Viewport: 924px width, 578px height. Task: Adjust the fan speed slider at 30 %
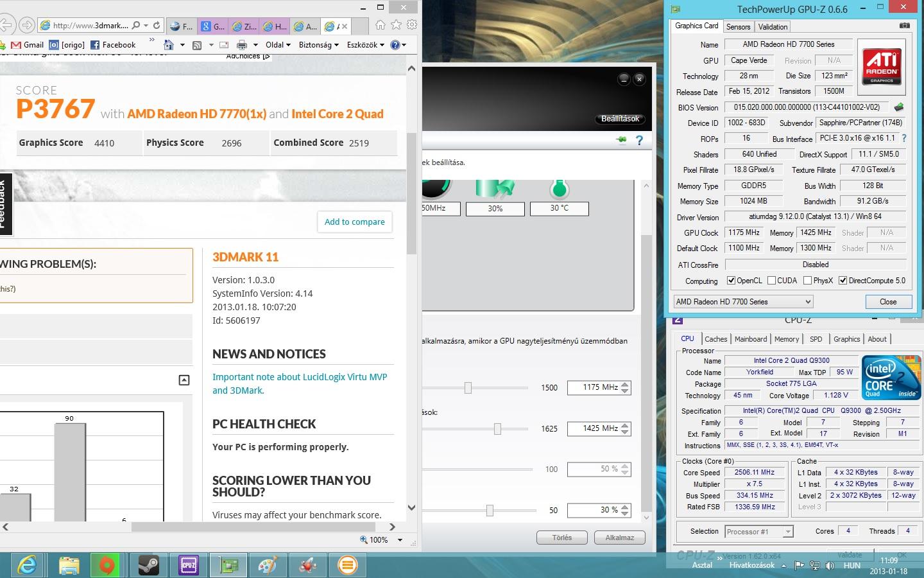(x=490, y=511)
